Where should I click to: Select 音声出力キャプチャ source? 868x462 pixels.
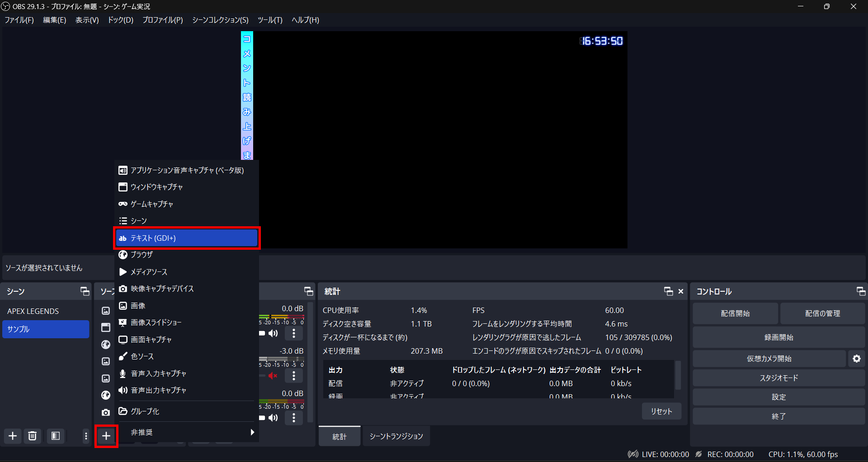(x=186, y=390)
